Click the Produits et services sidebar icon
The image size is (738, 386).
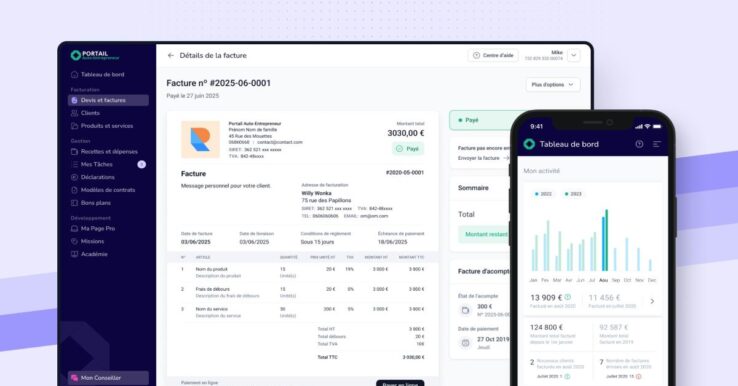[x=74, y=126]
